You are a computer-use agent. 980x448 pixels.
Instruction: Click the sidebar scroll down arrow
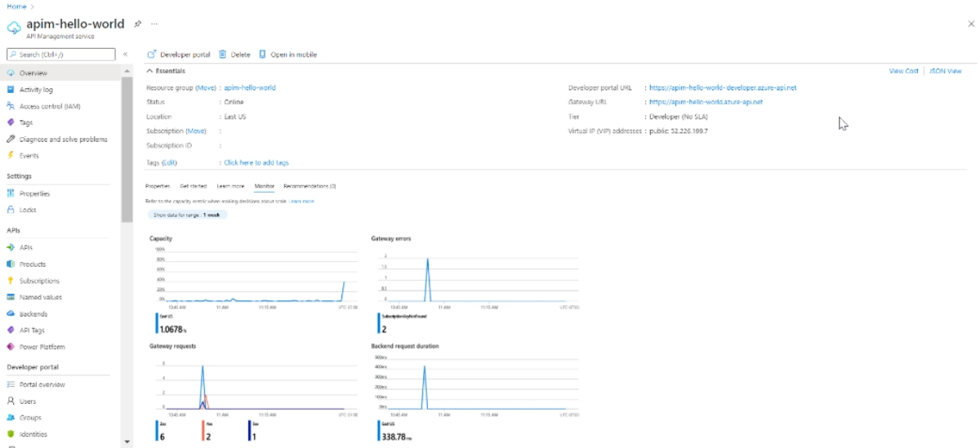click(126, 441)
